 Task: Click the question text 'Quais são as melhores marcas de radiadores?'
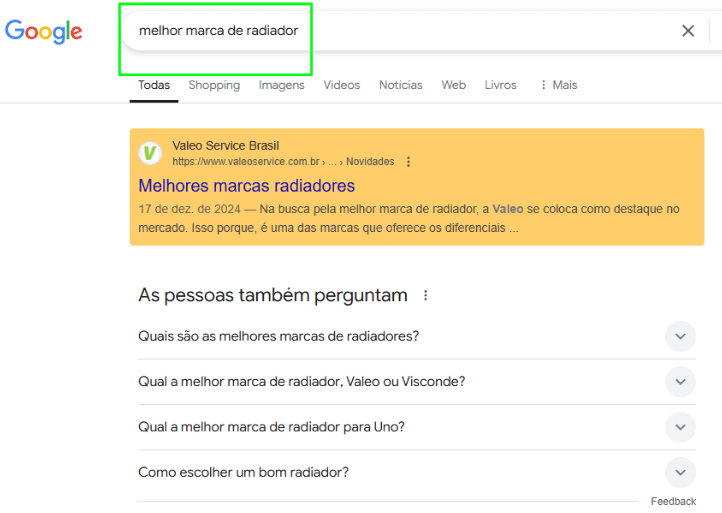(x=279, y=336)
